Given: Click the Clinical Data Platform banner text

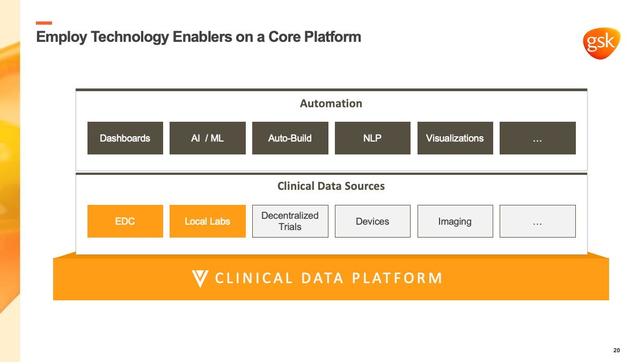Looking at the screenshot, I should click(328, 278).
